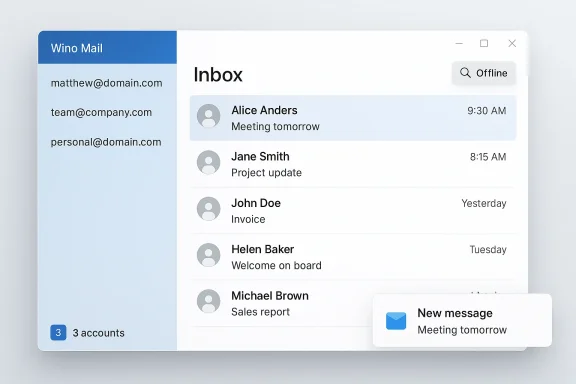
Task: Open the New message notification
Action: click(x=462, y=320)
